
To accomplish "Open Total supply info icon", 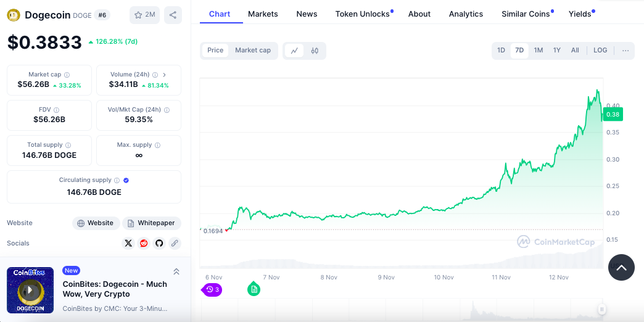I will 68,145.
